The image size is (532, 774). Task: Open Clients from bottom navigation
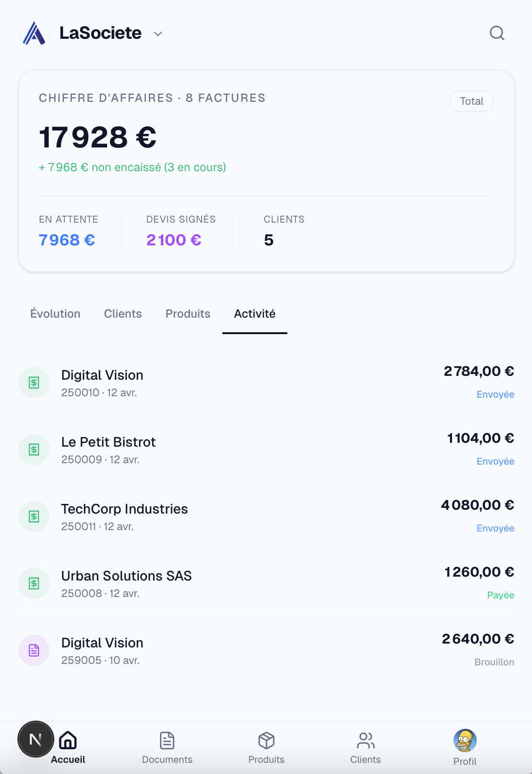[366, 747]
